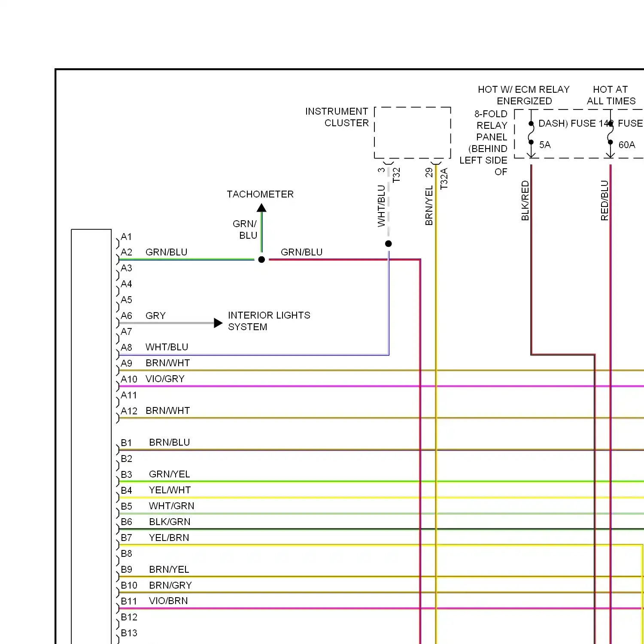
Task: Click pin label B13
Action: 129,633
